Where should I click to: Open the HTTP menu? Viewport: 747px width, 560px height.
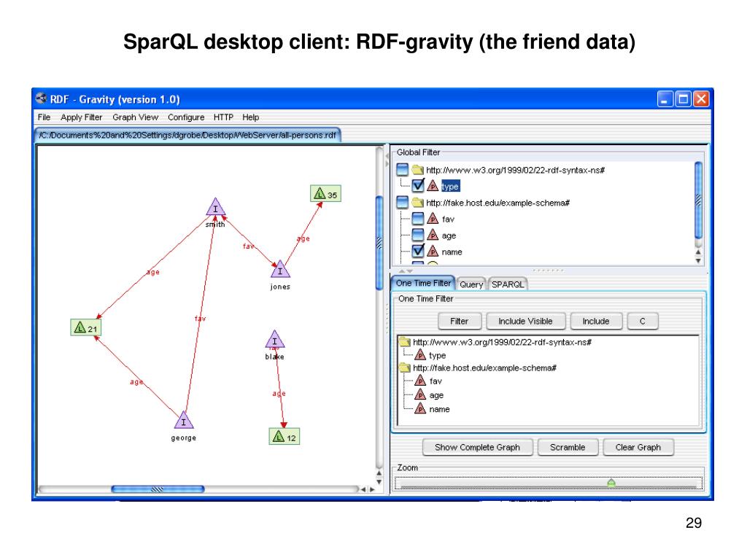(223, 117)
